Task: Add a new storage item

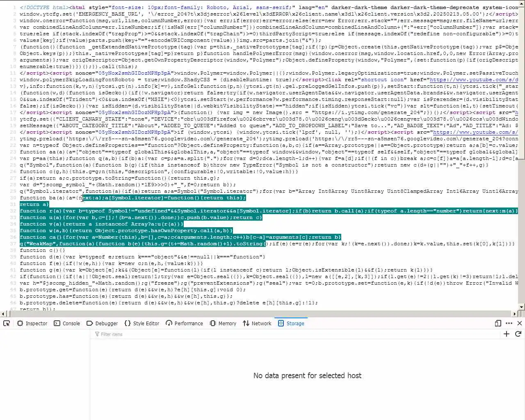Action: 507,334
